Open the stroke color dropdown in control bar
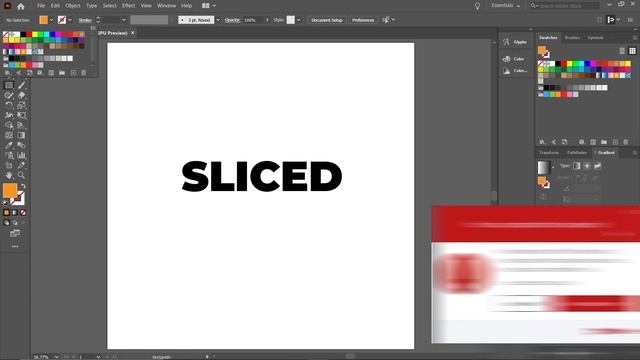Screen dimensions: 640x360 (x=70, y=20)
